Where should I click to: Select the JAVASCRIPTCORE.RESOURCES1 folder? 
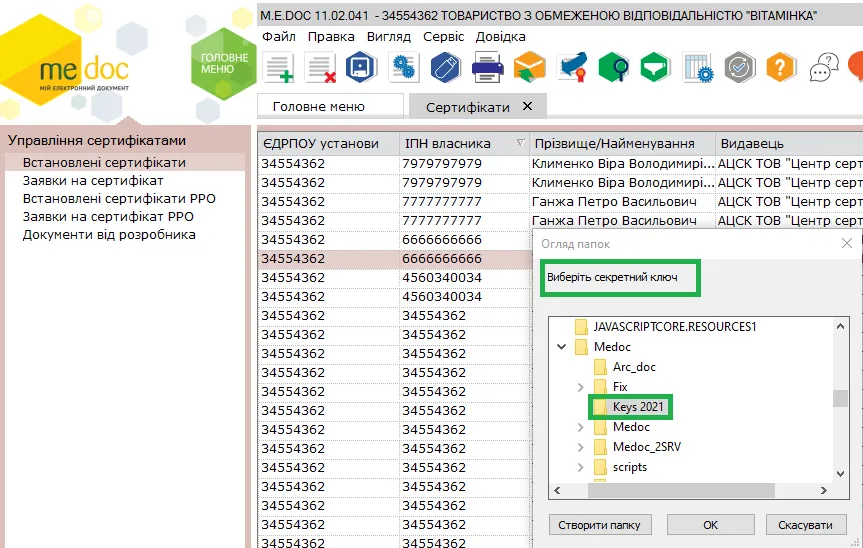coord(674,327)
